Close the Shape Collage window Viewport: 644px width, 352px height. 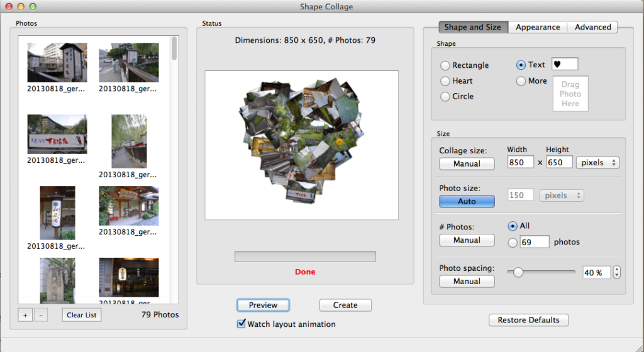point(9,6)
